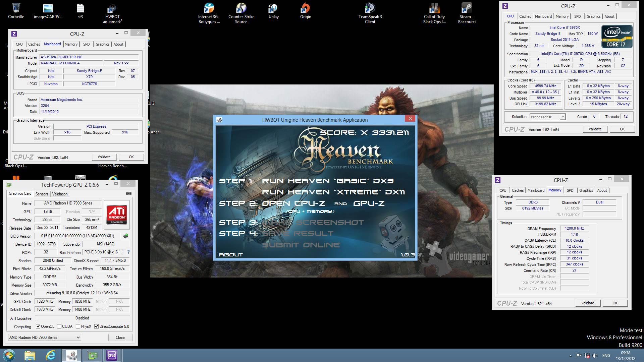Viewport: 644px width, 362px height.
Task: Launch Uplay desktop shortcut
Action: point(273,11)
